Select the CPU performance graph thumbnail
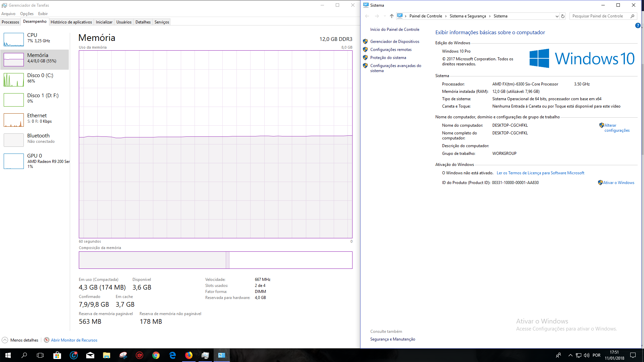This screenshot has width=644, height=362. (x=14, y=40)
